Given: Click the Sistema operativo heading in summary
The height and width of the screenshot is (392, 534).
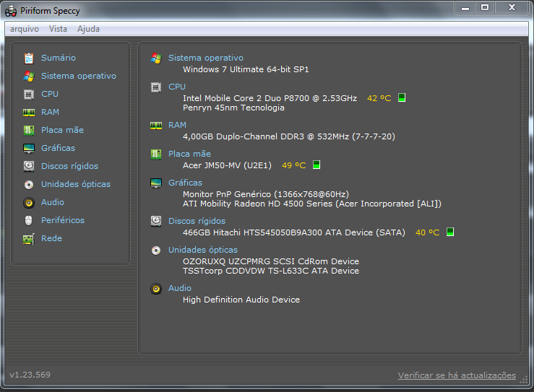Looking at the screenshot, I should pos(206,58).
